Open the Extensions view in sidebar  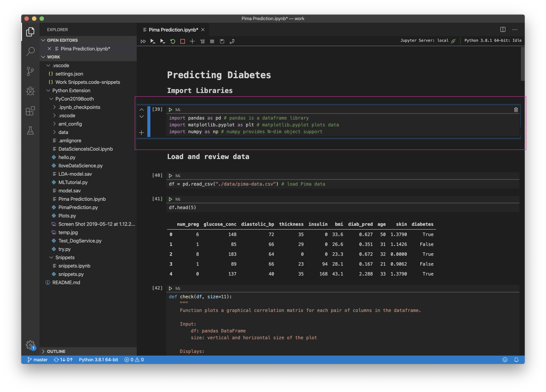pos(30,111)
